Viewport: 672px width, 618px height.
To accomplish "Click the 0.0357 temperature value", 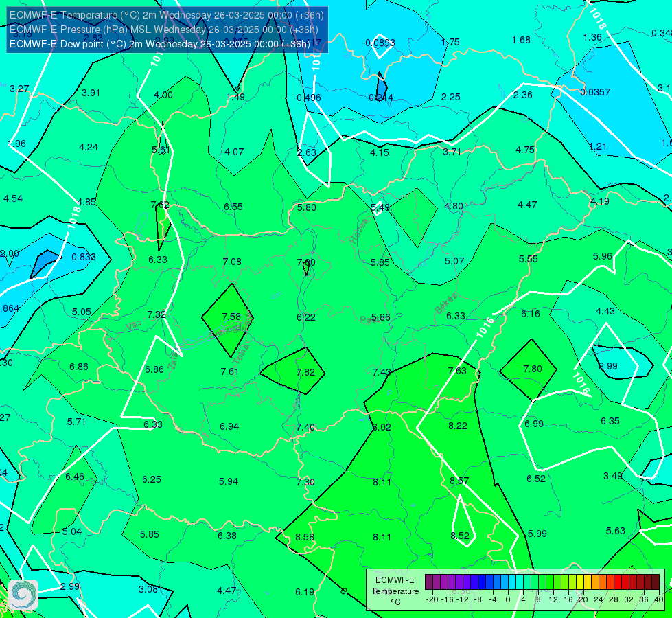I will 595,92.
